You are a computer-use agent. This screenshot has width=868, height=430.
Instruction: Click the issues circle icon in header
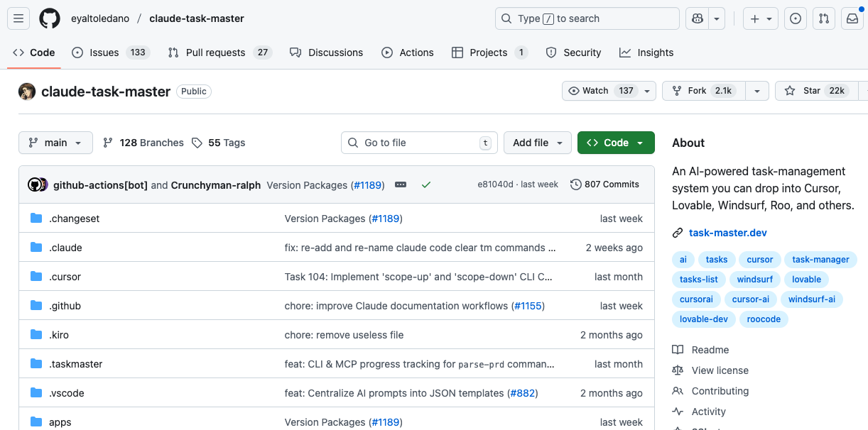point(796,18)
